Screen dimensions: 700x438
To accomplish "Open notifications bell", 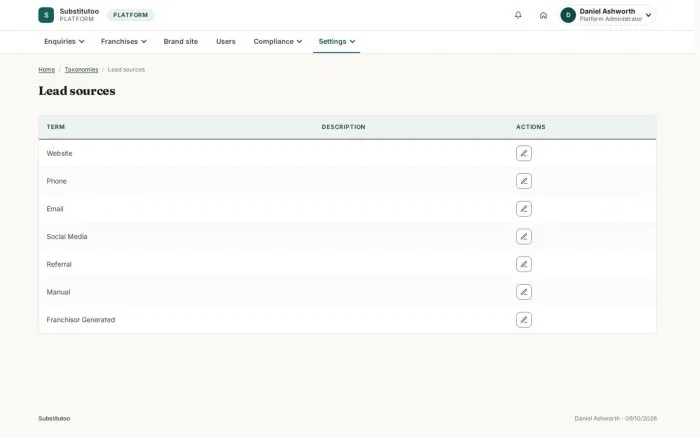I will [x=518, y=15].
